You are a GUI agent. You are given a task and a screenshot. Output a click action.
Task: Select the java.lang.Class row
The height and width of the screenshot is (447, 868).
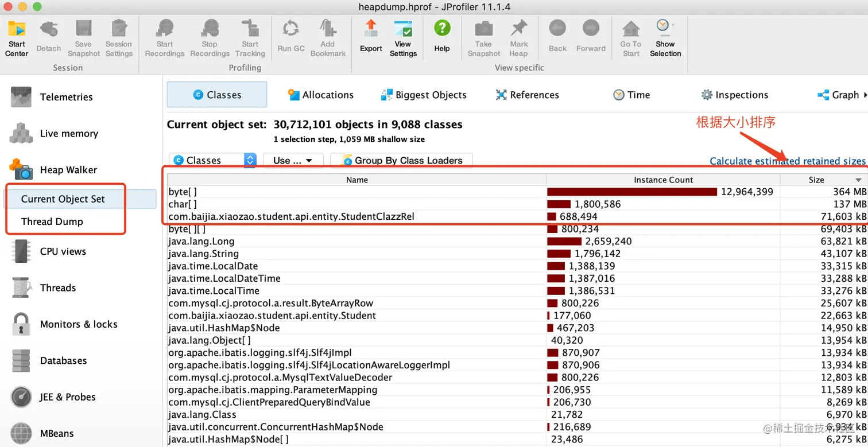517,414
